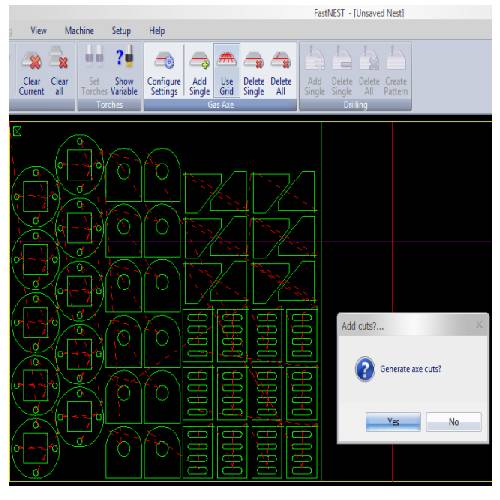Image resolution: width=500 pixels, height=500 pixels.
Task: Click Add Single in Drilling group
Action: tap(314, 71)
